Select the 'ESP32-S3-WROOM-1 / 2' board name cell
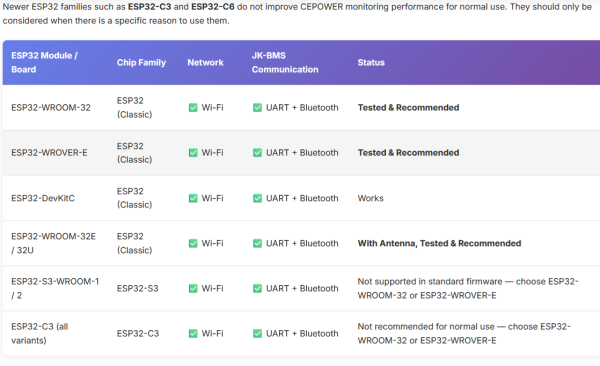The height and width of the screenshot is (366, 600). [x=55, y=288]
